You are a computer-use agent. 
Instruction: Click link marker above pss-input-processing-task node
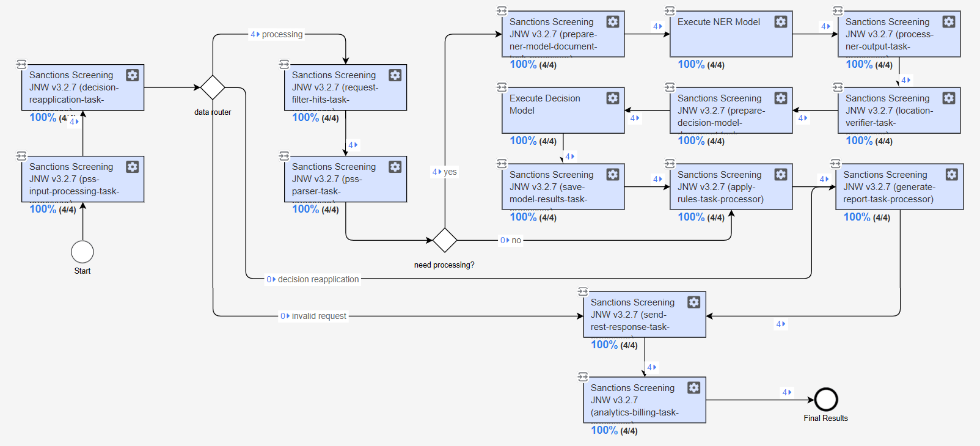[x=21, y=156]
